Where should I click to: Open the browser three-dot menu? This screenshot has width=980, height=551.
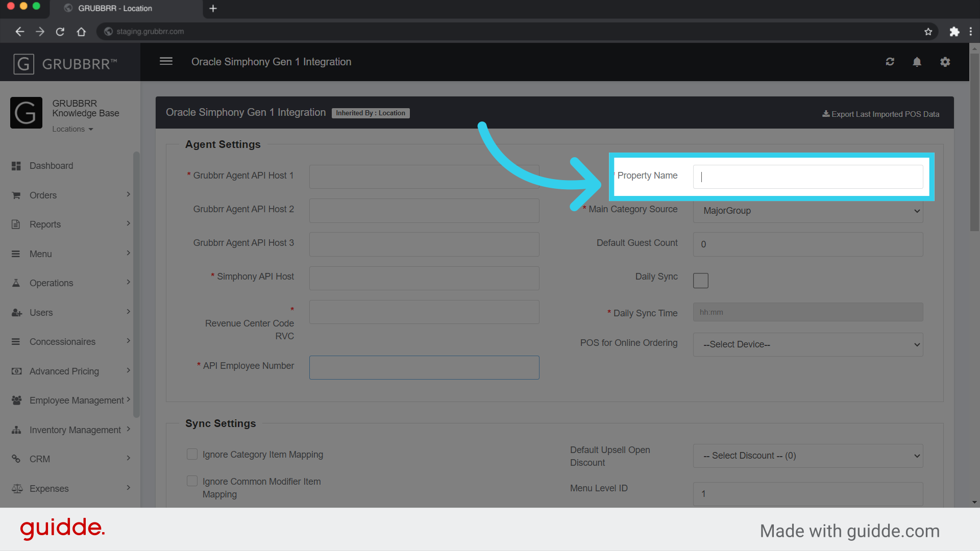[x=971, y=32]
